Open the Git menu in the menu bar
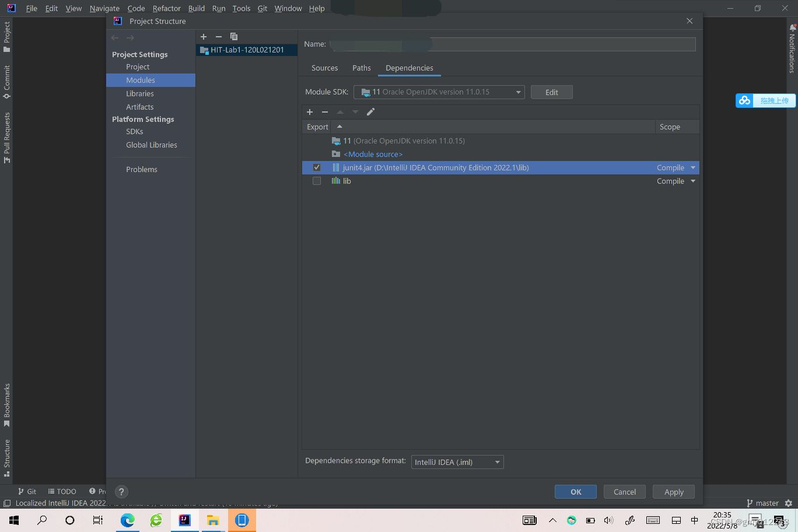Screen dimensions: 798x532 tap(262, 8)
